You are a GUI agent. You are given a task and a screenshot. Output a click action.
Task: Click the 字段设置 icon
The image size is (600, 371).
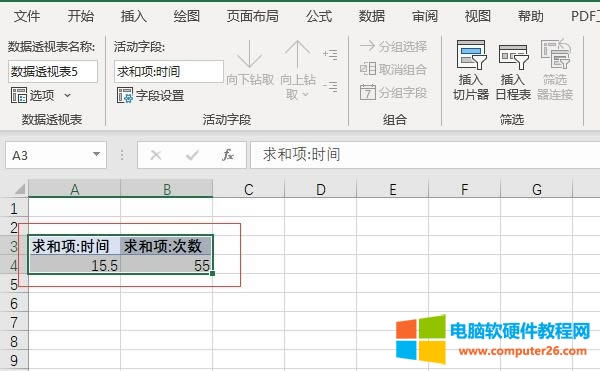click(x=125, y=95)
